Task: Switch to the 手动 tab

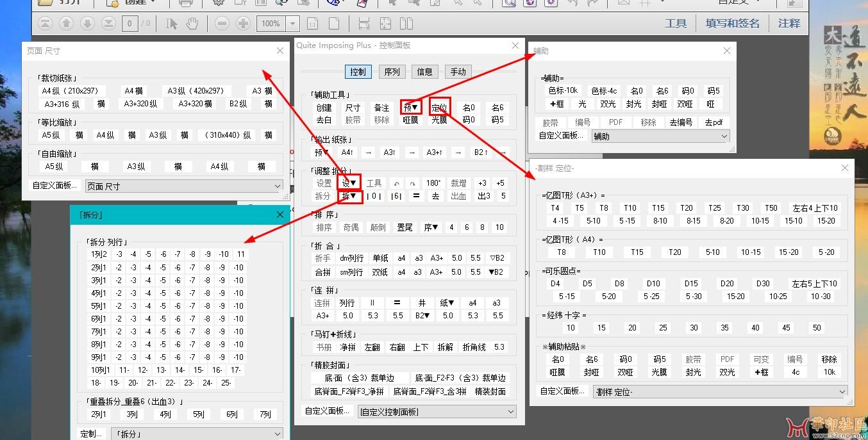Action: pos(458,72)
